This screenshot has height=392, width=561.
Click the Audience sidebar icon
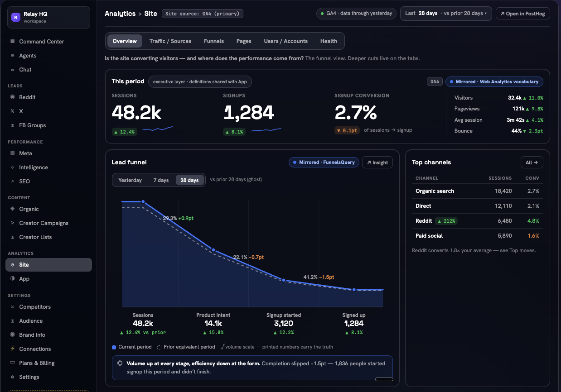point(12,321)
